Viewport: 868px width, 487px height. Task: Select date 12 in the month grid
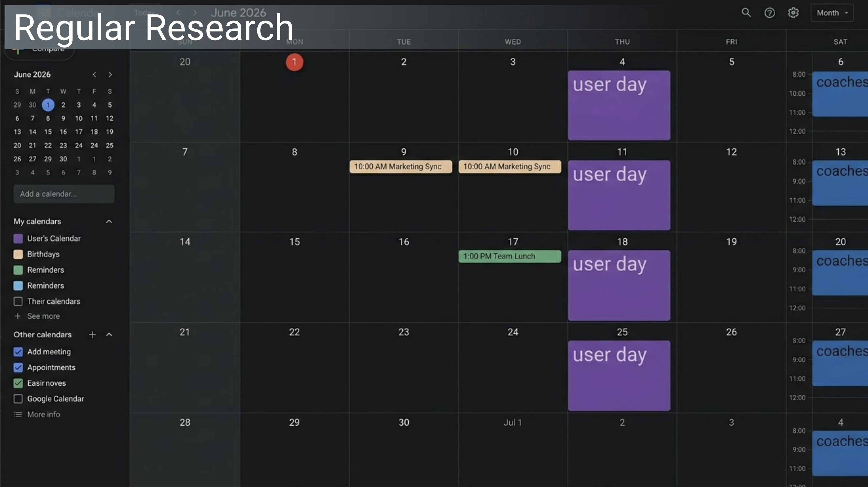(x=731, y=152)
